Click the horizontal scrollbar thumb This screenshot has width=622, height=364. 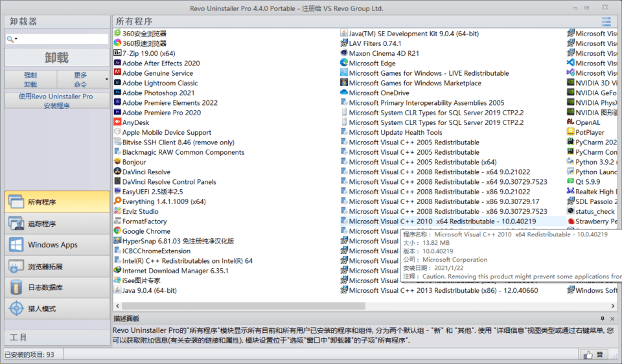(244, 306)
